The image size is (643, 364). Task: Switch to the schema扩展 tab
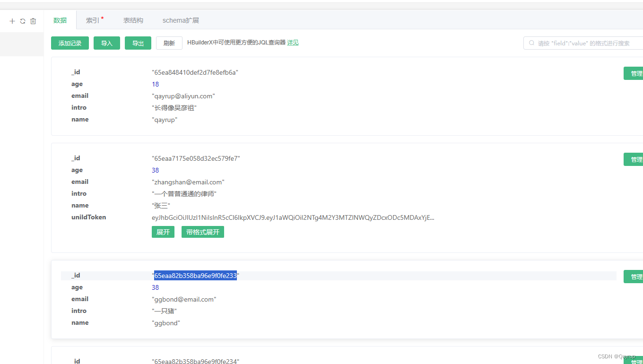[181, 20]
